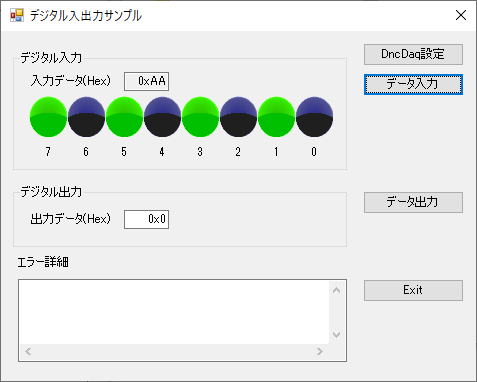Click the right arrow of the horizontal scrollbar

(320, 351)
